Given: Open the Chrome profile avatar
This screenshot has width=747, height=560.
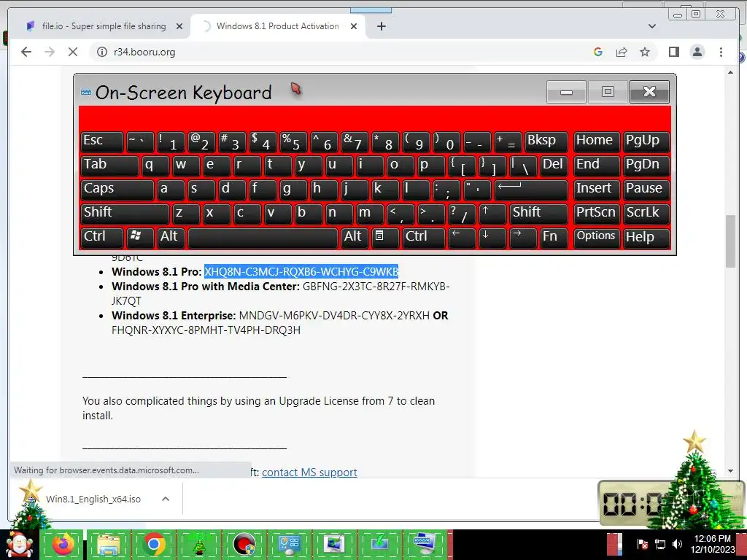Looking at the screenshot, I should pos(697,52).
